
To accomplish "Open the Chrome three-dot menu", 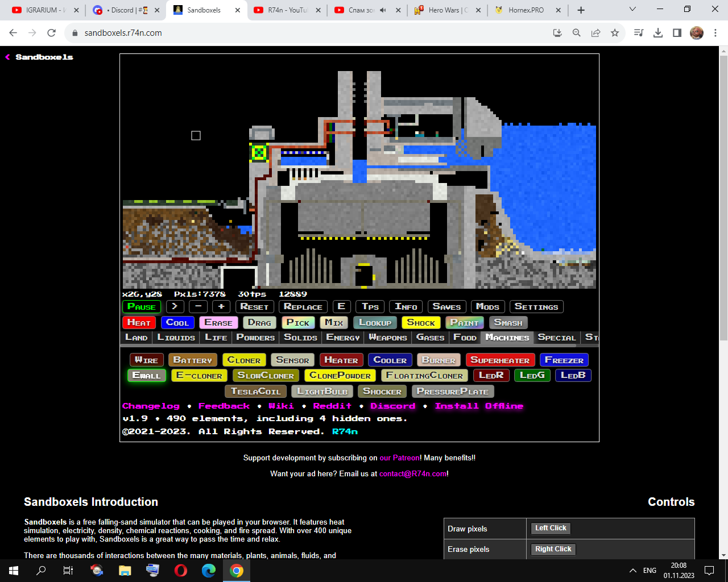I will [715, 33].
